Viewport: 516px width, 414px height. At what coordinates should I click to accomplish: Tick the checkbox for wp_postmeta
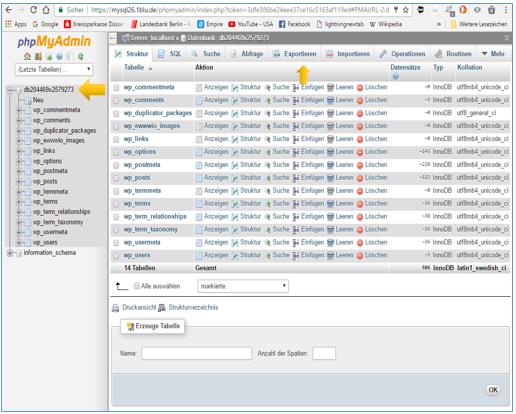(116, 165)
